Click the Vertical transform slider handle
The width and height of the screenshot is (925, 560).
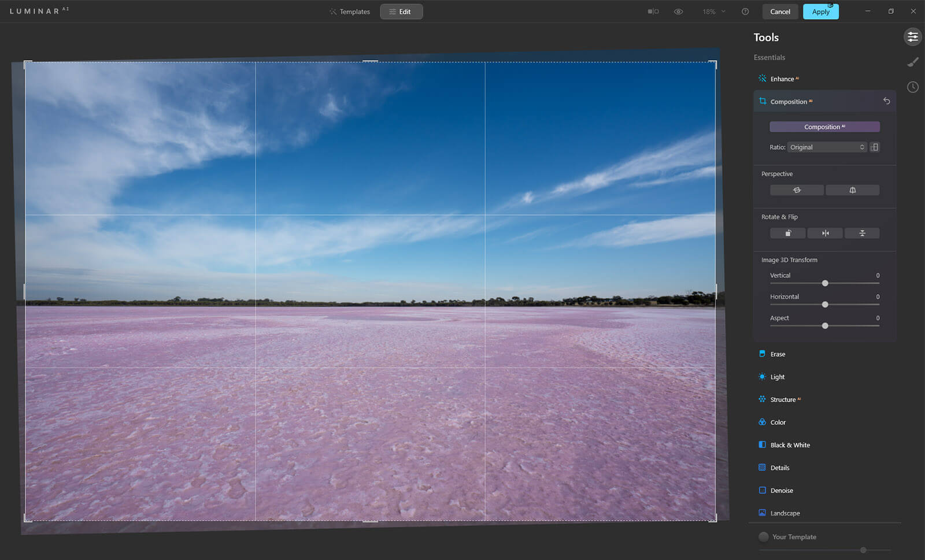click(x=825, y=283)
